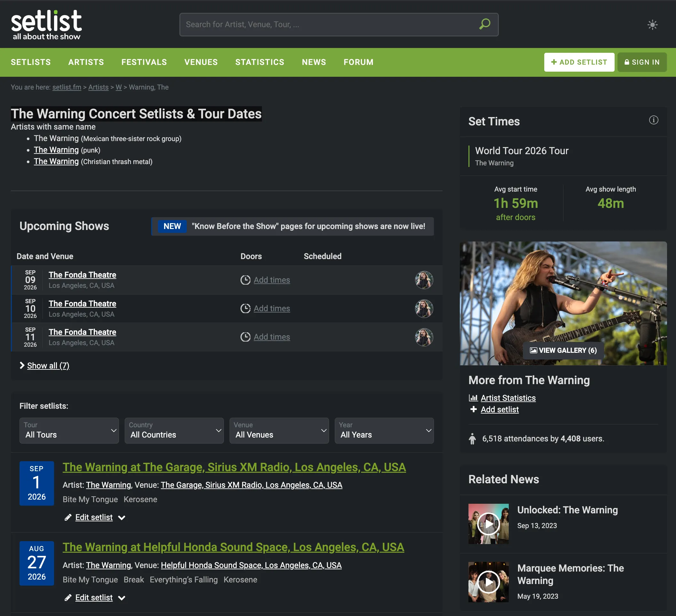This screenshot has width=676, height=616.
Task: Open the Tour filter dropdown
Action: coord(69,430)
